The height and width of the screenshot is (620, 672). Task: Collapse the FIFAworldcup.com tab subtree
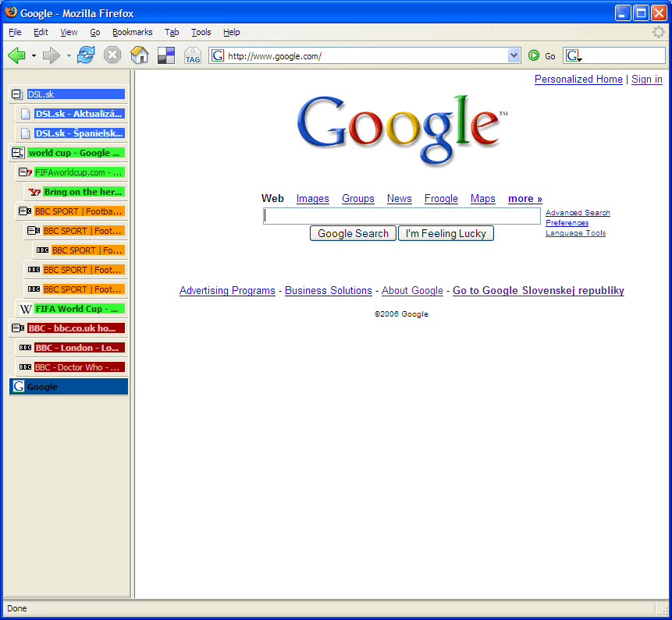click(25, 172)
